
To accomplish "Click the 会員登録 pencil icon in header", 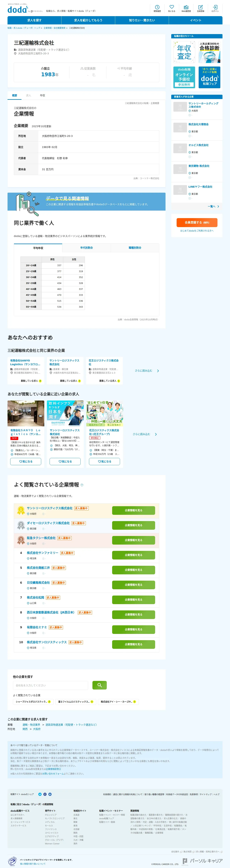I will coord(200,8).
